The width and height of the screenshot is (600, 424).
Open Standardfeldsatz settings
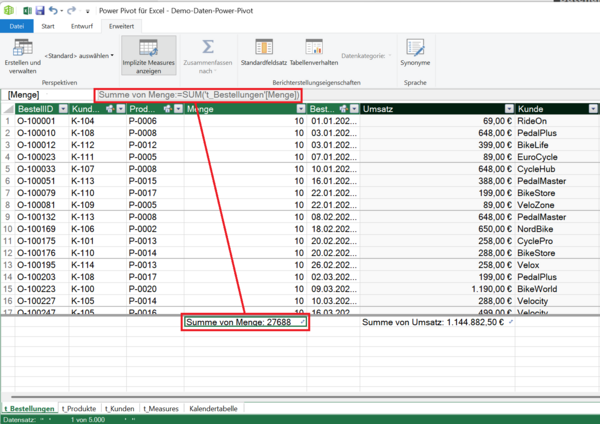coord(264,47)
